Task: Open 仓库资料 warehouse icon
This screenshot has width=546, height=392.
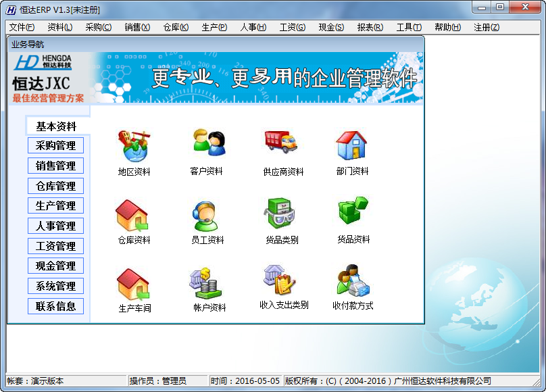Action: click(132, 215)
